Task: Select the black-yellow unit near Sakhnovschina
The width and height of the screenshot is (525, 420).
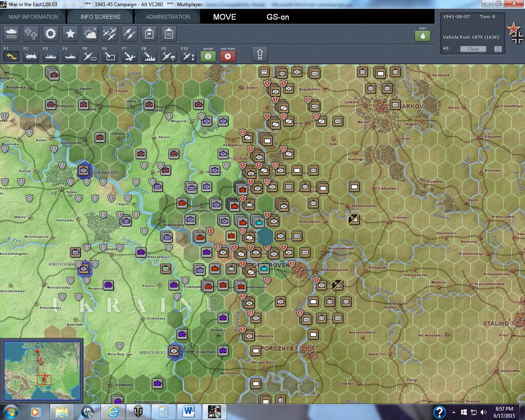Action: [354, 219]
